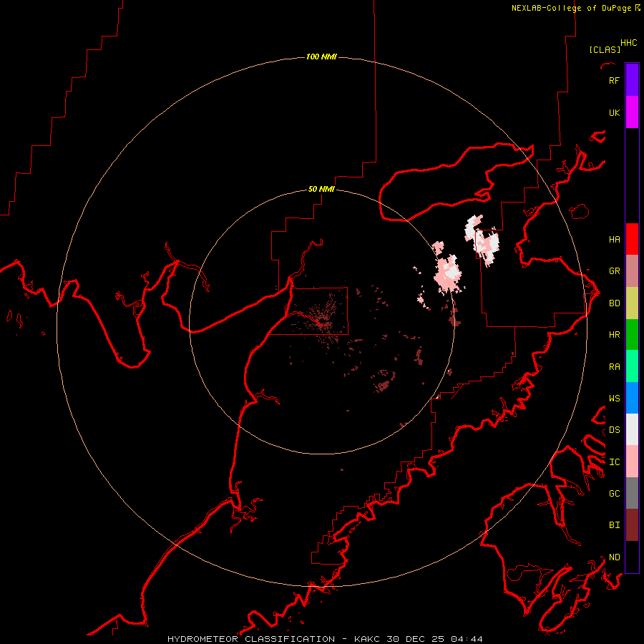Click the red HA legend color swatch

coord(632,239)
